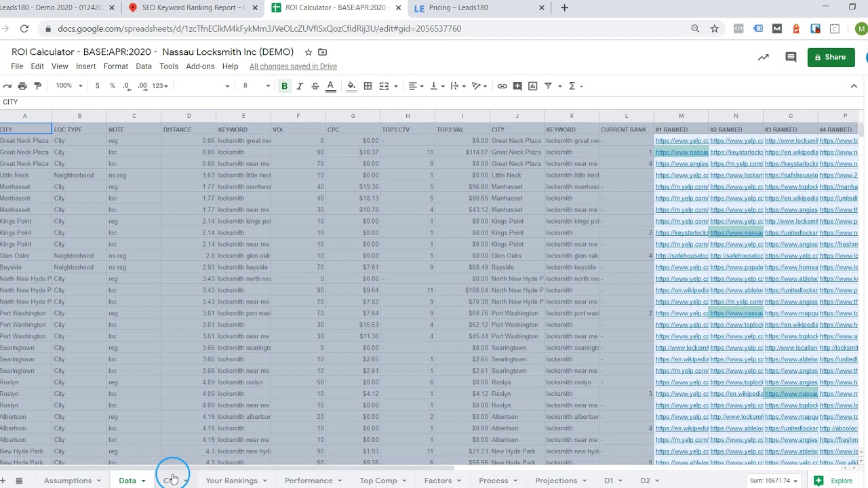This screenshot has width=868, height=488.
Task: Expand the merge cells options arrow
Action: coord(396,86)
